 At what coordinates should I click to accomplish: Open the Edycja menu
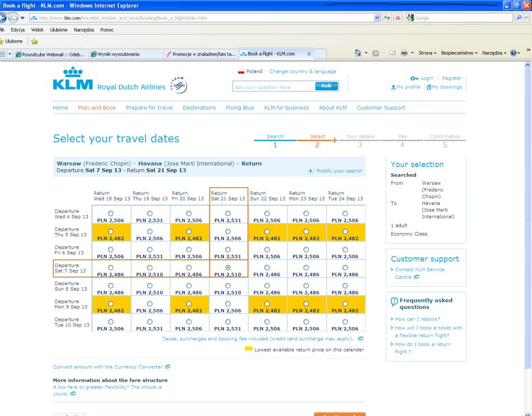[x=18, y=30]
